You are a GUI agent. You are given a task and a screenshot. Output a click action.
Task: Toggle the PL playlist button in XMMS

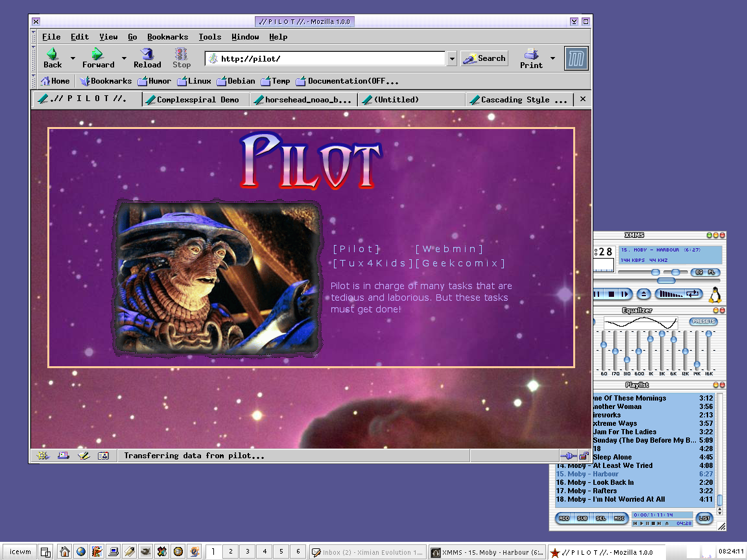click(x=711, y=272)
